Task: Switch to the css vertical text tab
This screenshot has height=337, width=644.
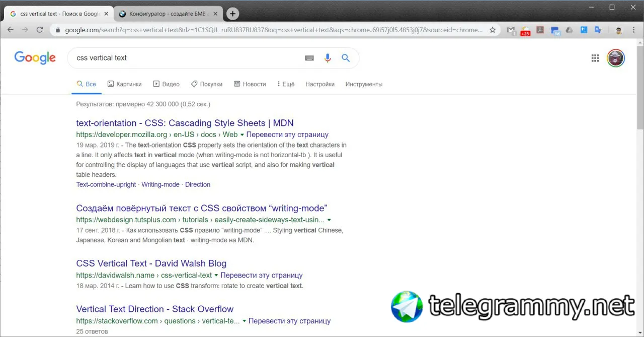Action: coord(59,14)
